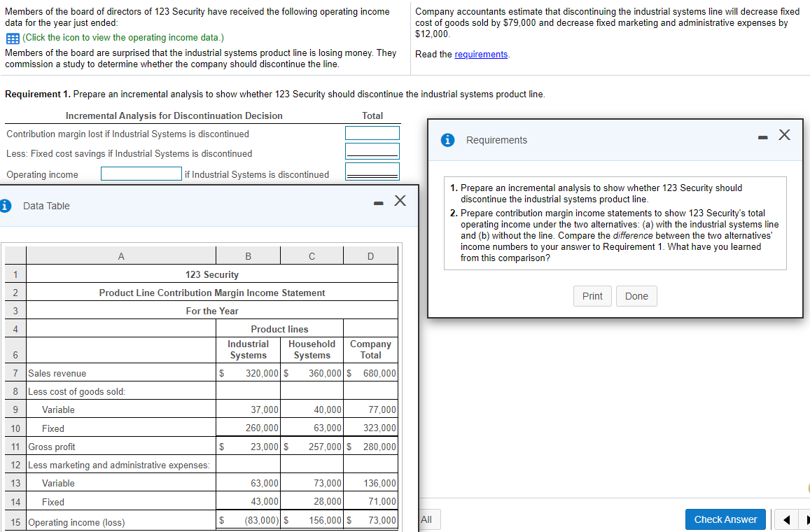This screenshot has height=532, width=810.
Task: Click Industrial variable COGS value 37,000
Action: (265, 409)
